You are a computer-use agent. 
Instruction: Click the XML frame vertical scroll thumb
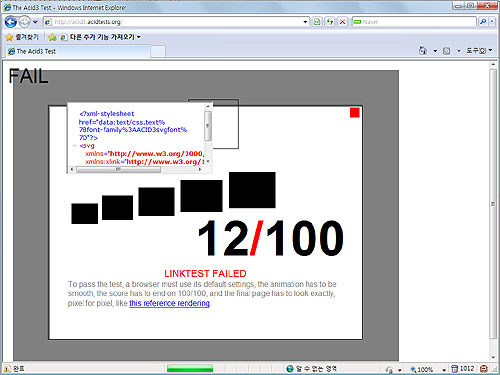tap(208, 126)
